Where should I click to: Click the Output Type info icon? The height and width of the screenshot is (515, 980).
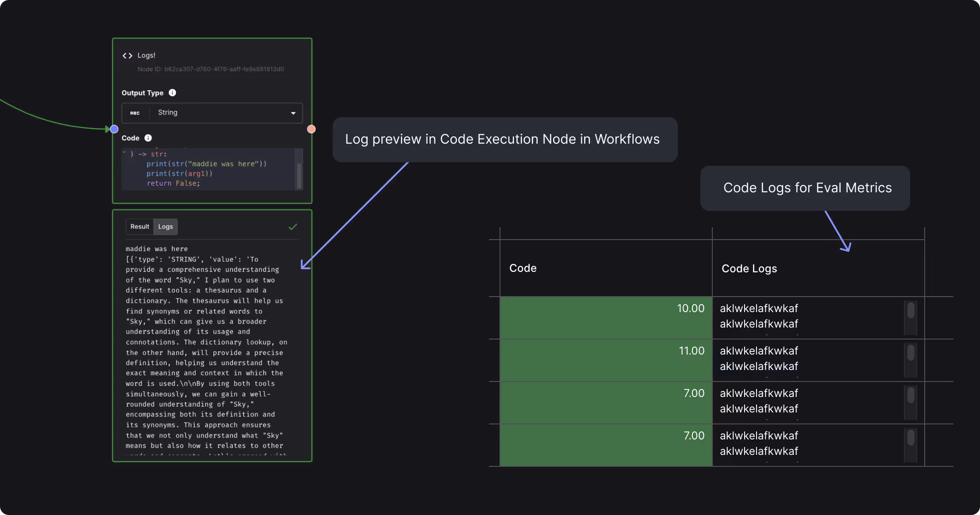pyautogui.click(x=173, y=93)
